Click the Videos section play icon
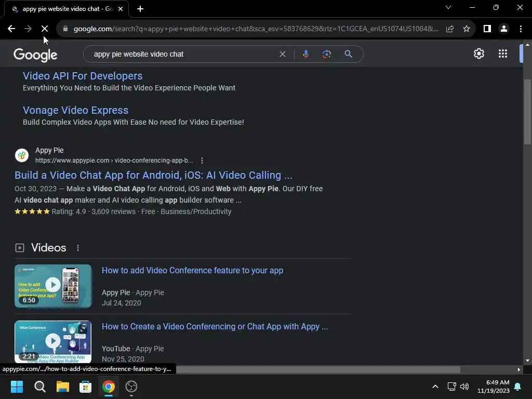The image size is (532, 399). pyautogui.click(x=20, y=248)
